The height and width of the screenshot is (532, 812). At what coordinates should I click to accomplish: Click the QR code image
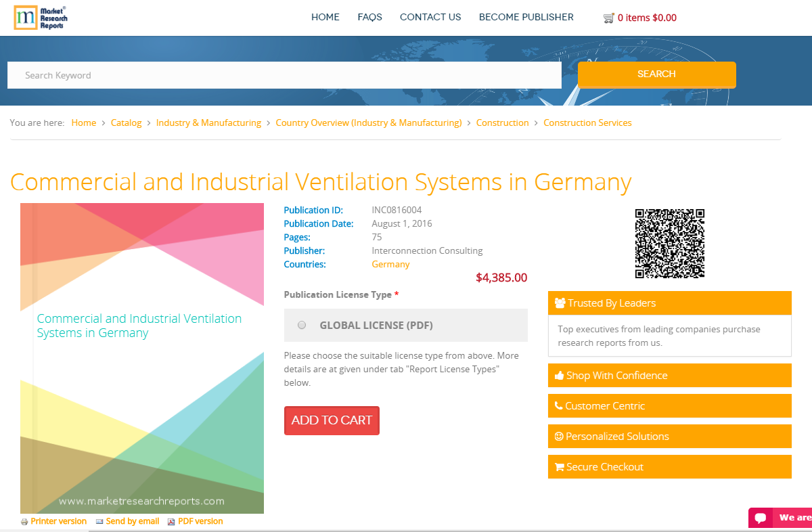(669, 243)
